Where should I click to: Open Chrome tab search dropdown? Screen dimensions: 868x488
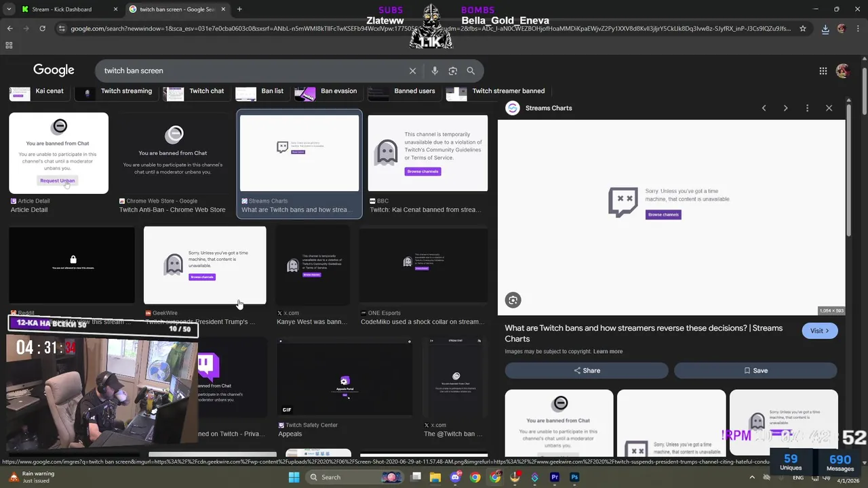(x=9, y=9)
